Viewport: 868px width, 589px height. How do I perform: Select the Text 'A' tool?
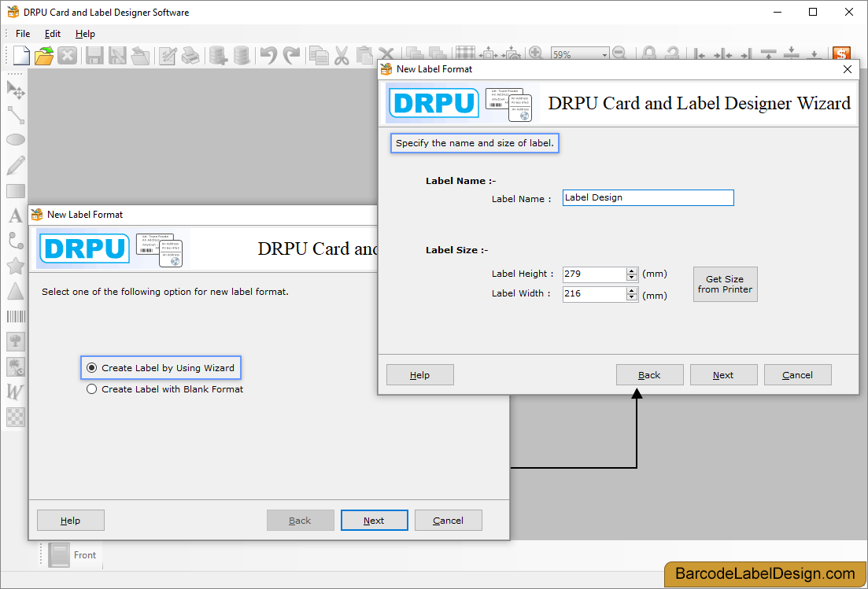(16, 215)
